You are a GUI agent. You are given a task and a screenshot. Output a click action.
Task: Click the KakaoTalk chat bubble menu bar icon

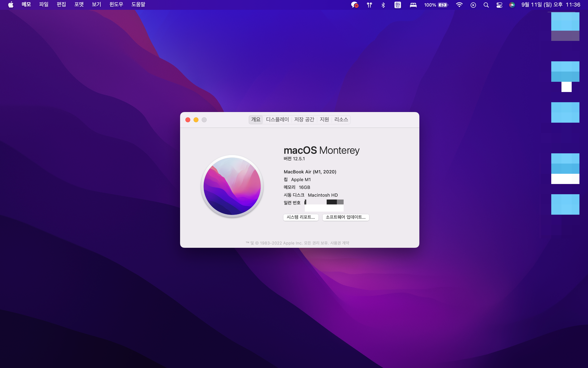point(355,5)
